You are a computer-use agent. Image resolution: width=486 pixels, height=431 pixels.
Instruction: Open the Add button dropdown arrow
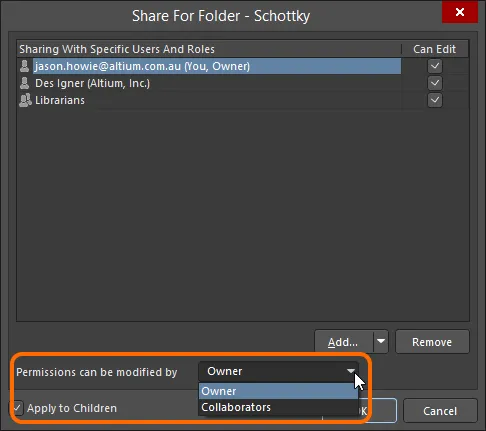[x=381, y=341]
